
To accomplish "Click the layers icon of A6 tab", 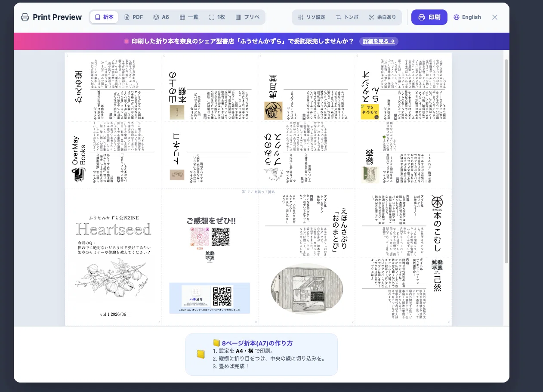I will click(156, 17).
